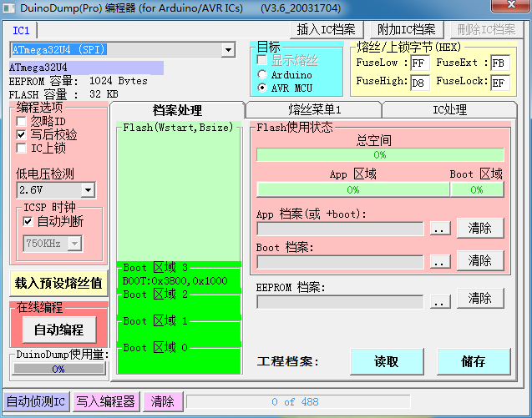Edit the FuseLow hex field

(420, 63)
